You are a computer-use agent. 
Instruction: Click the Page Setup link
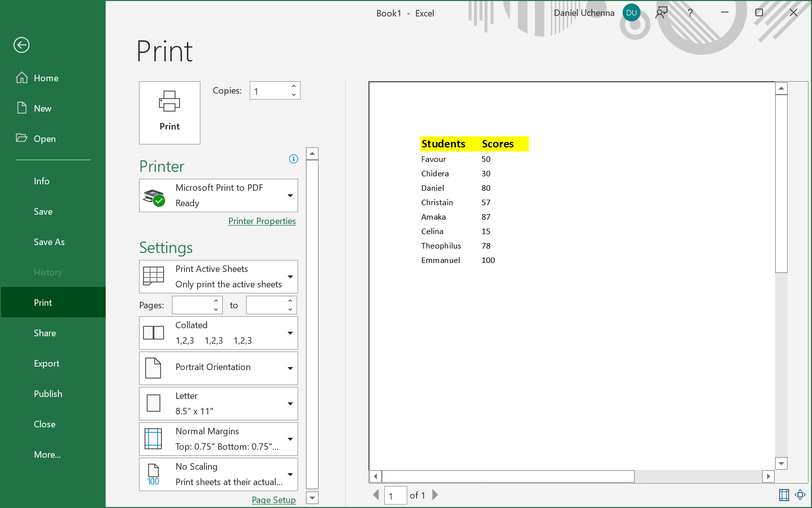[274, 500]
